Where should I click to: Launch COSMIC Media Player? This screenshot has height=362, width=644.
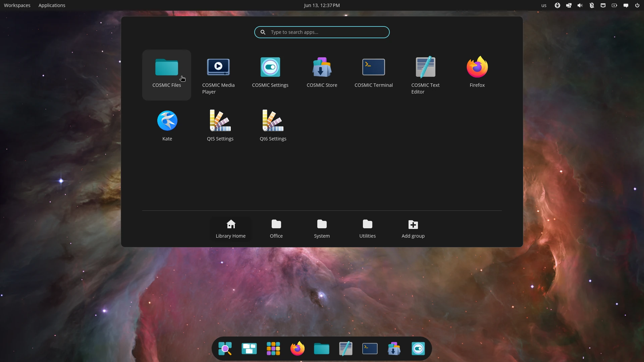(218, 75)
